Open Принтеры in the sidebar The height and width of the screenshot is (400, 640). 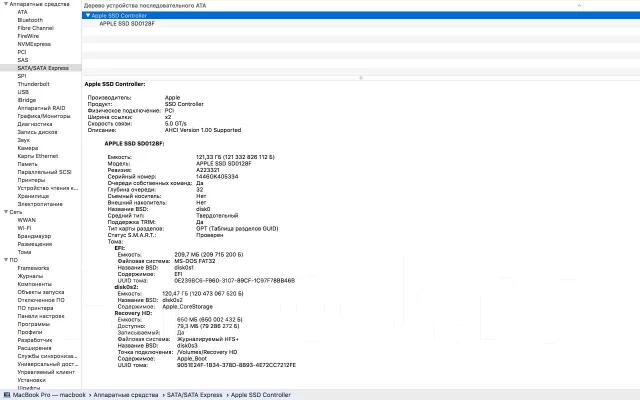[31, 180]
